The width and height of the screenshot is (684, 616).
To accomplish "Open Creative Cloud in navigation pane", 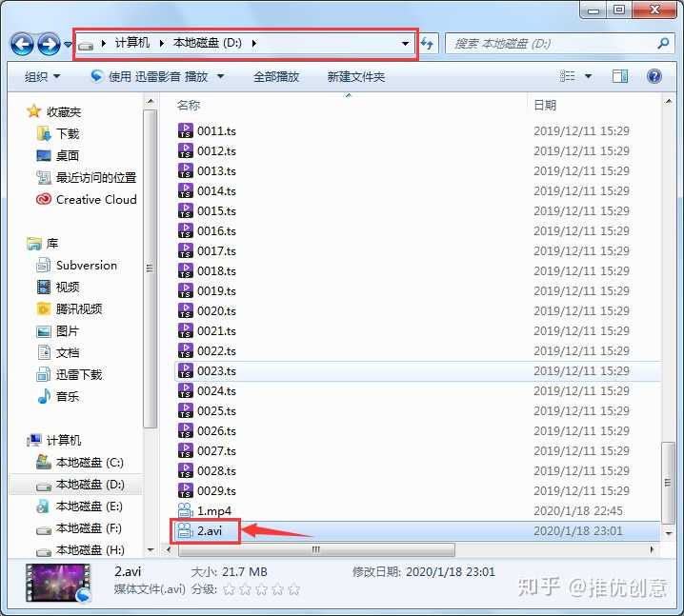I will pos(96,199).
